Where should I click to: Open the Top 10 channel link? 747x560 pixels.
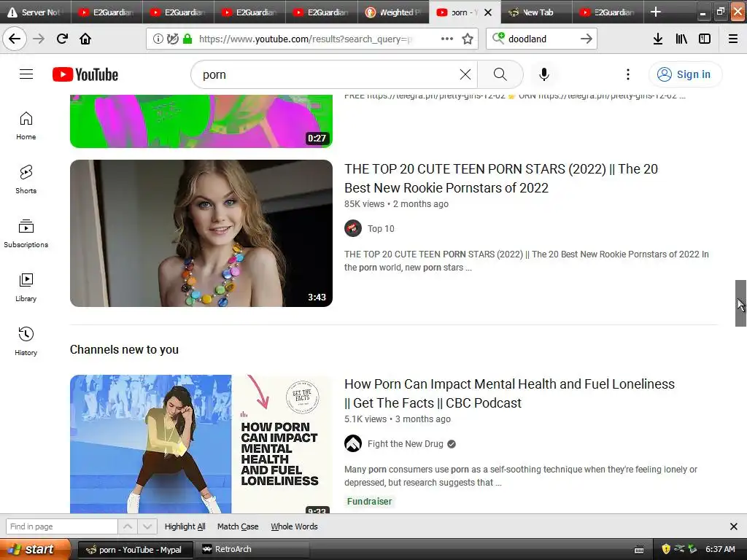click(381, 228)
